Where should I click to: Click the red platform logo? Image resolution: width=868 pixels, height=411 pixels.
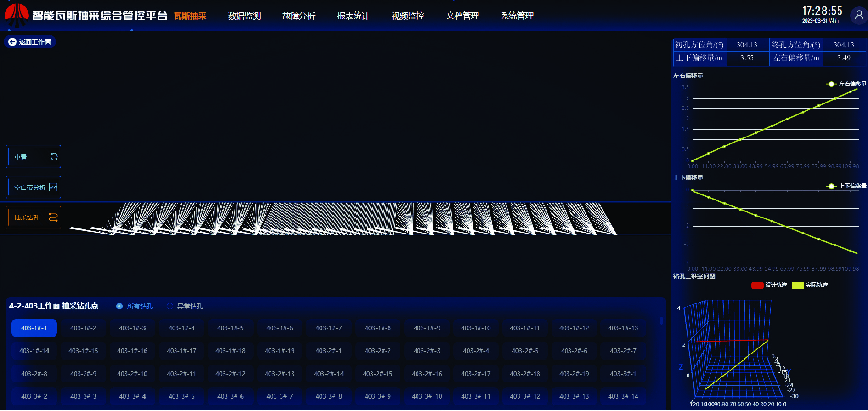pyautogui.click(x=17, y=15)
